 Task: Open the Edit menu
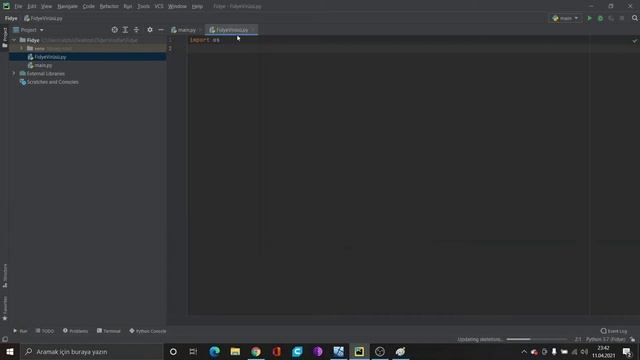pyautogui.click(x=31, y=7)
